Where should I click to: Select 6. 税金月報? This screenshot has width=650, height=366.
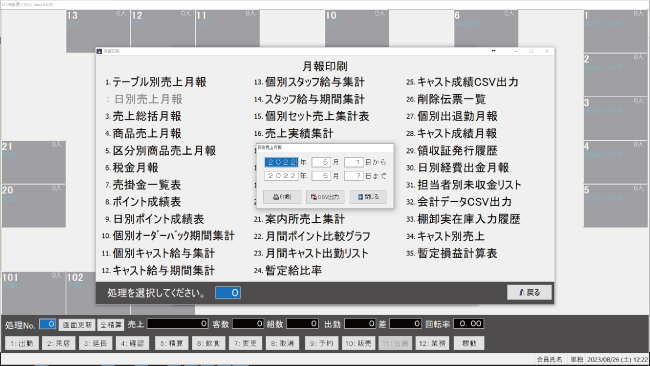[132, 168]
